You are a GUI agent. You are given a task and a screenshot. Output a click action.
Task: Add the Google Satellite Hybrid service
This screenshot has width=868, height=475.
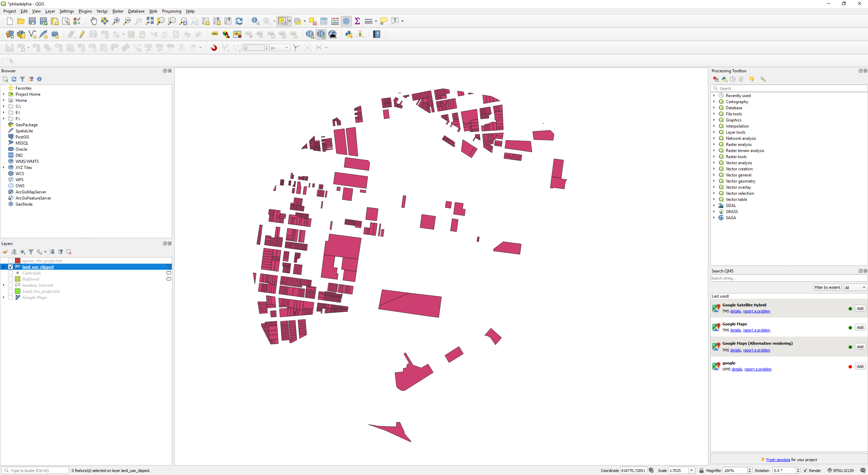860,308
